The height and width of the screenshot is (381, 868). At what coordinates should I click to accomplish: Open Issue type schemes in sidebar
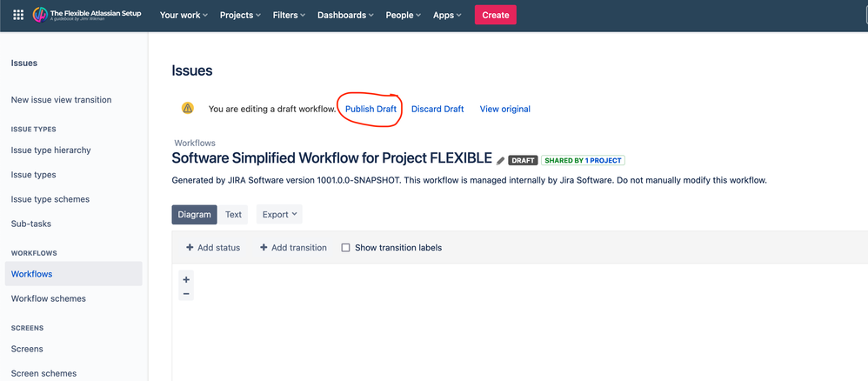click(50, 199)
